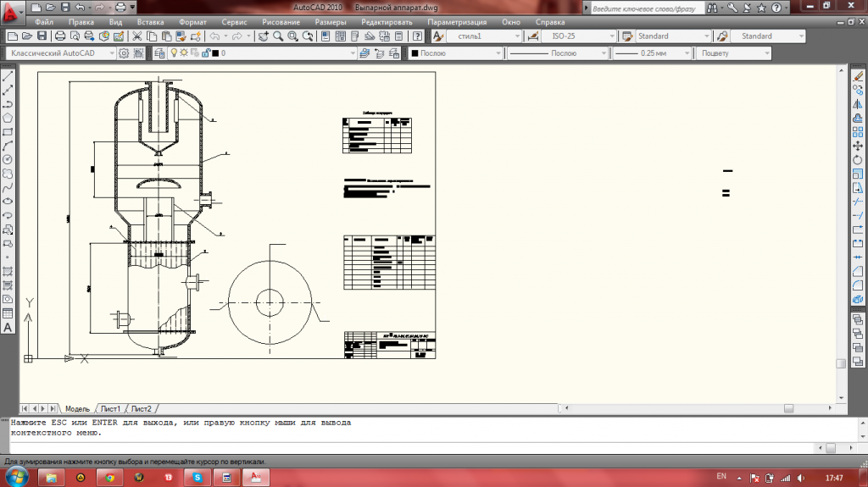This screenshot has width=868, height=487.
Task: Toggle layer 0 freeze sun icon
Action: 184,53
